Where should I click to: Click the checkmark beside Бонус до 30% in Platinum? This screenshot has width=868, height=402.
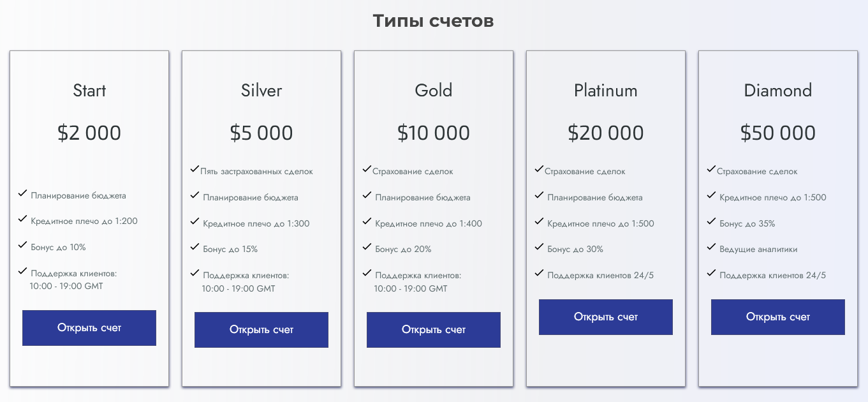[x=540, y=246]
